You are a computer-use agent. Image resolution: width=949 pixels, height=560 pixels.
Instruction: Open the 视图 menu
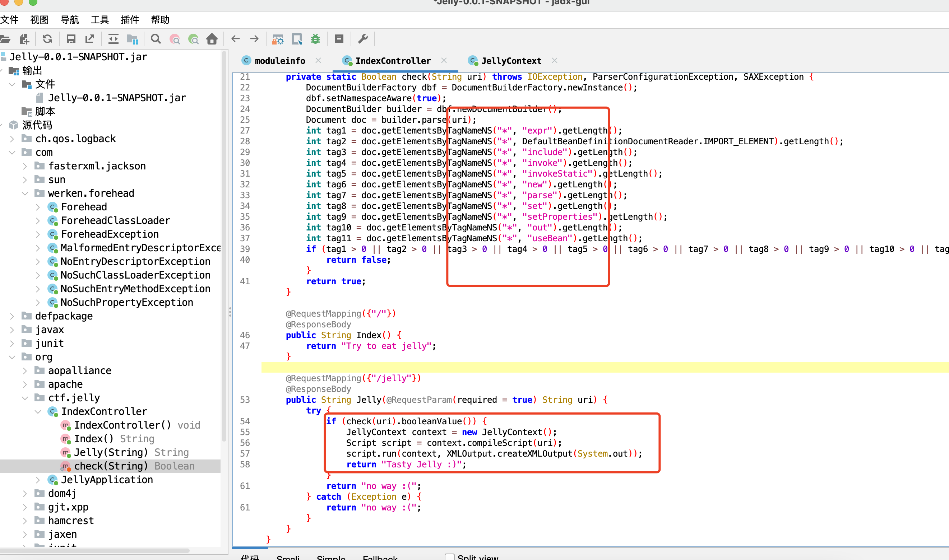click(x=40, y=20)
